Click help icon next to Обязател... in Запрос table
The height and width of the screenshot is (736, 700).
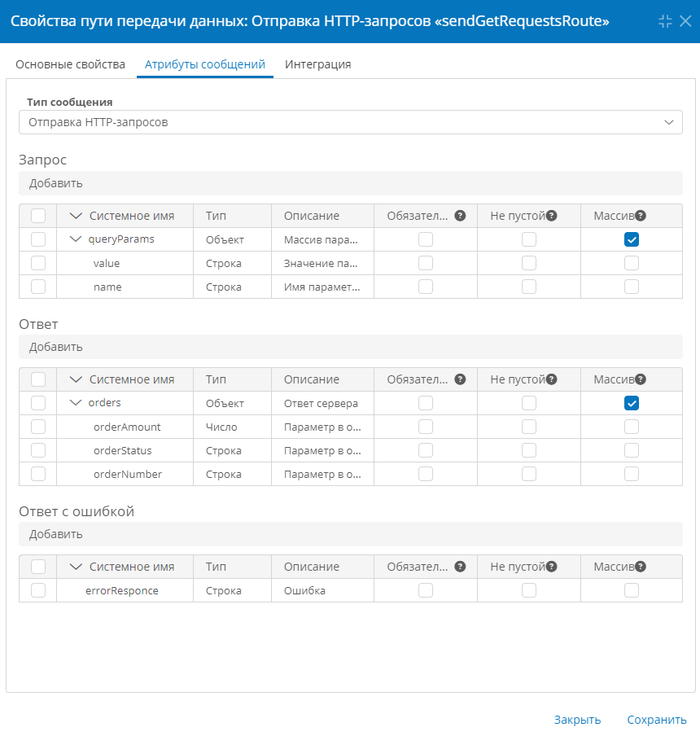pos(460,216)
